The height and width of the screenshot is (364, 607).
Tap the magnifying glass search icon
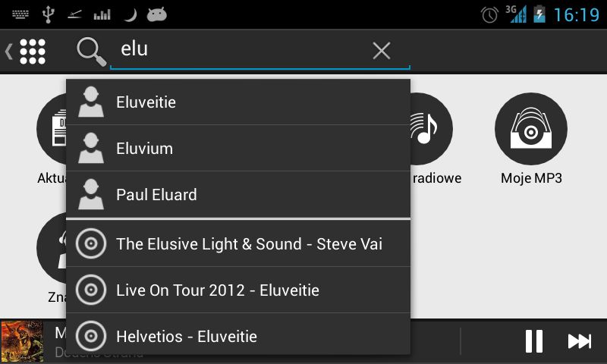[91, 52]
